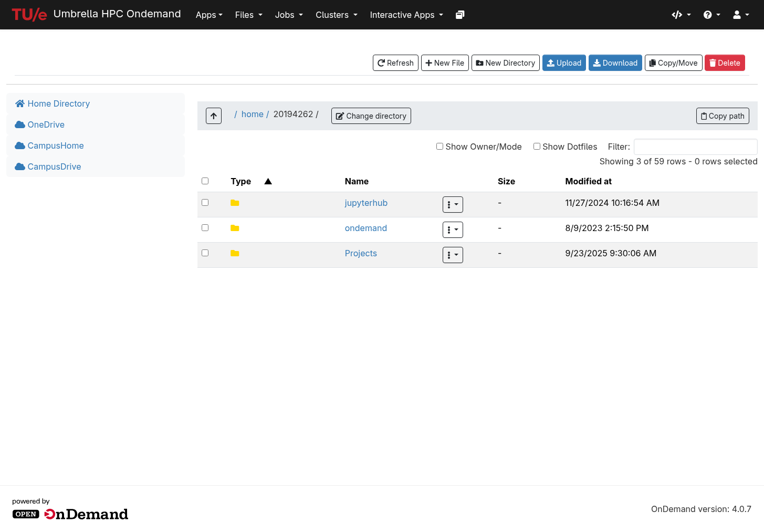Expand the Projects row actions dropdown

453,255
